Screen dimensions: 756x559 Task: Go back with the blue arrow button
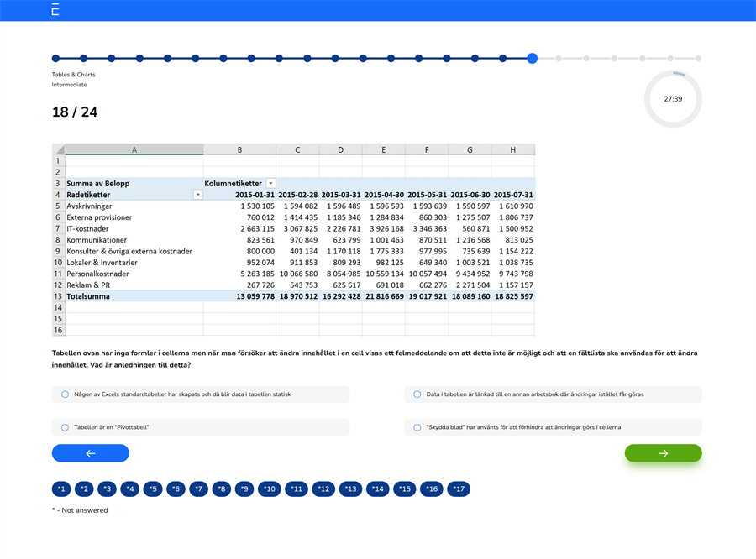point(90,452)
